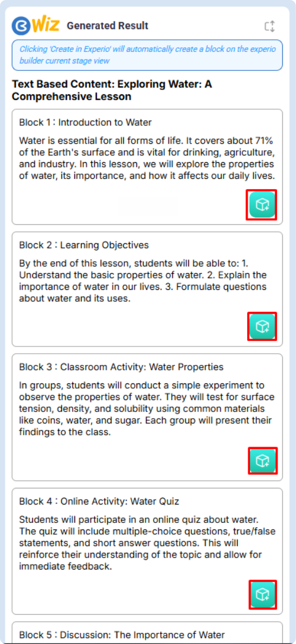This screenshot has width=296, height=644.
Task: Click 'Block 3: Classroom Activity: Water Properties' title
Action: pos(121,367)
